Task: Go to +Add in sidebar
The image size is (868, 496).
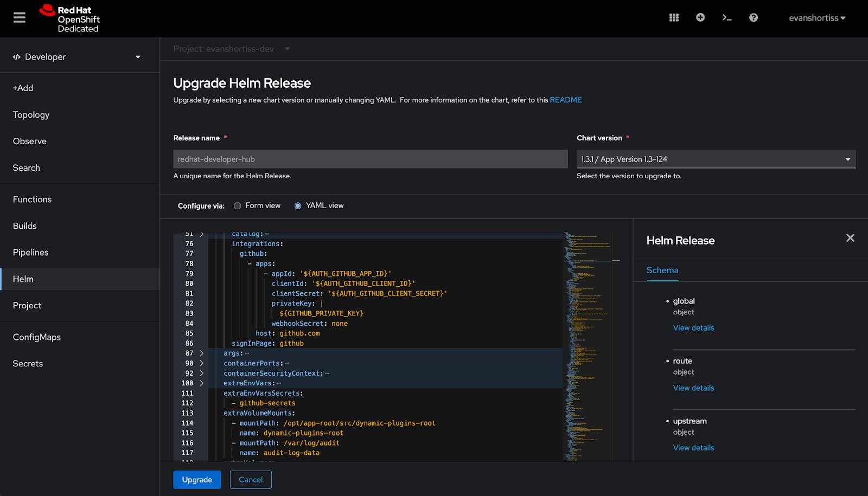Action: [x=80, y=88]
